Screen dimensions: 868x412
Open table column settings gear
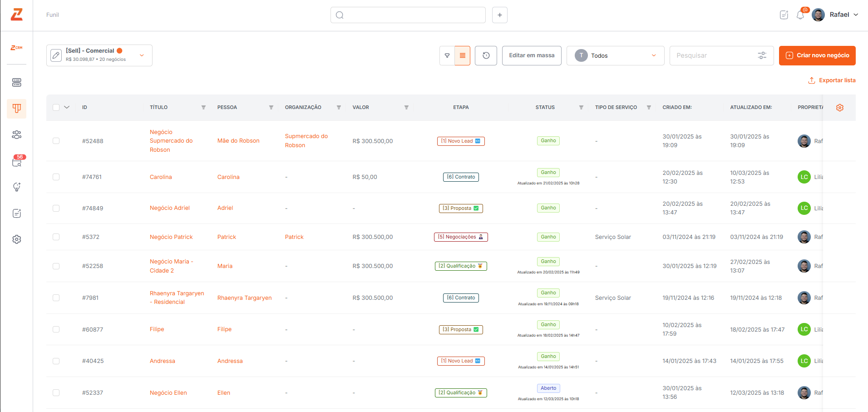pos(840,108)
